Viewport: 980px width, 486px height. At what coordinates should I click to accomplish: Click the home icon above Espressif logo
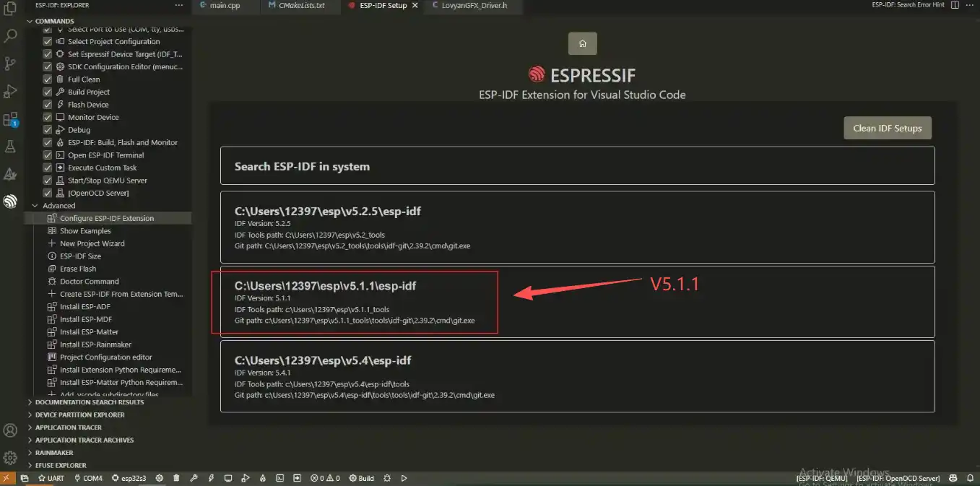(x=582, y=43)
